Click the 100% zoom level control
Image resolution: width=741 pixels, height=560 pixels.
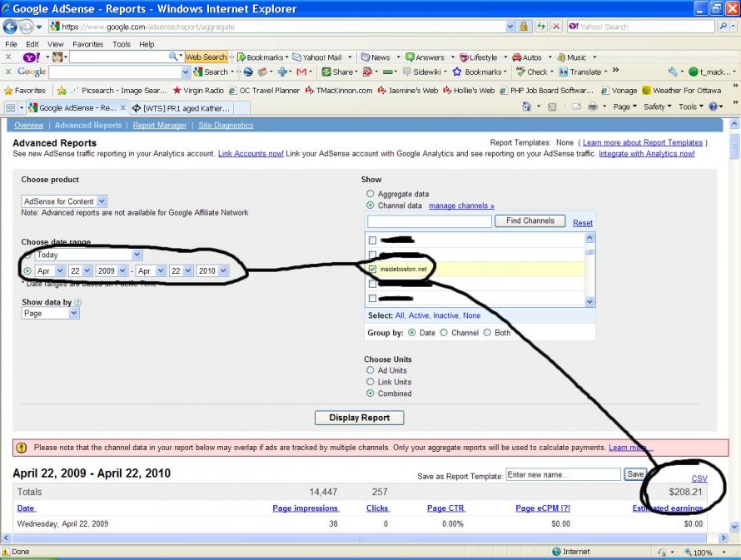click(x=702, y=552)
